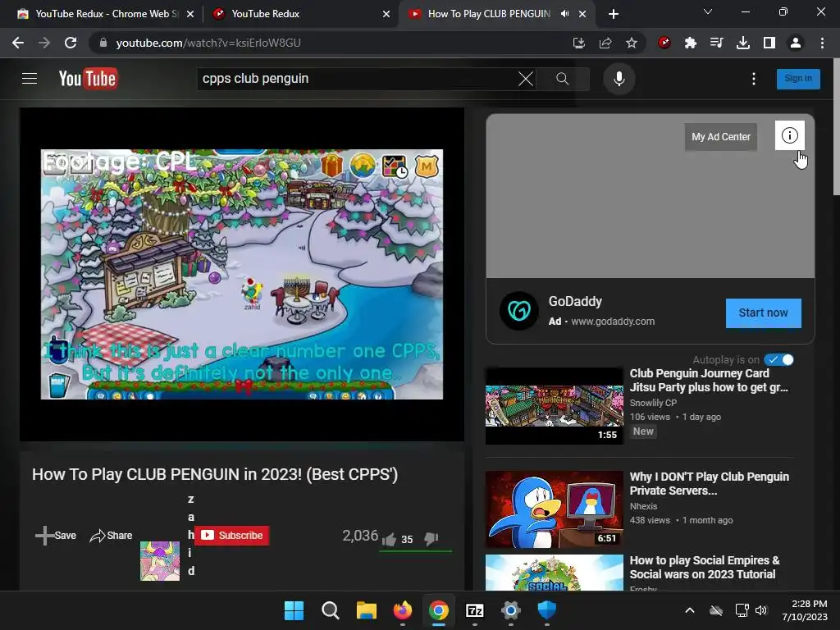Save the video to a playlist
The width and height of the screenshot is (840, 630).
click(56, 535)
